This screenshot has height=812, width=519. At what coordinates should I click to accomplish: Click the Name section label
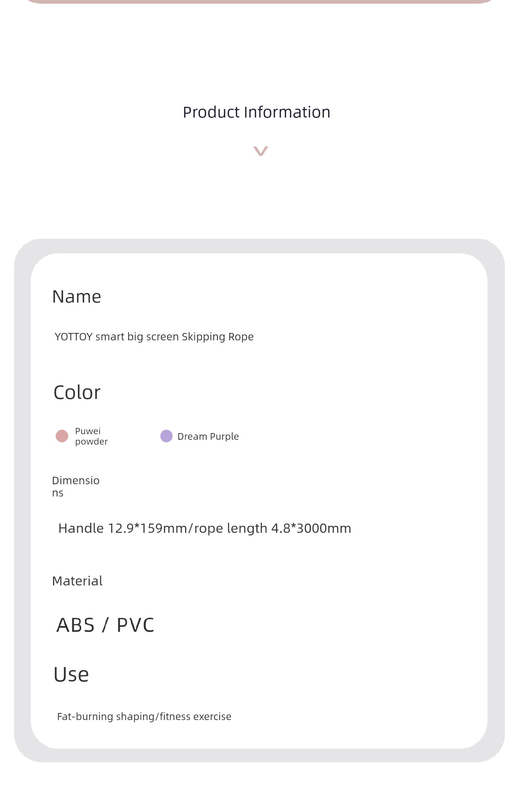pyautogui.click(x=76, y=297)
